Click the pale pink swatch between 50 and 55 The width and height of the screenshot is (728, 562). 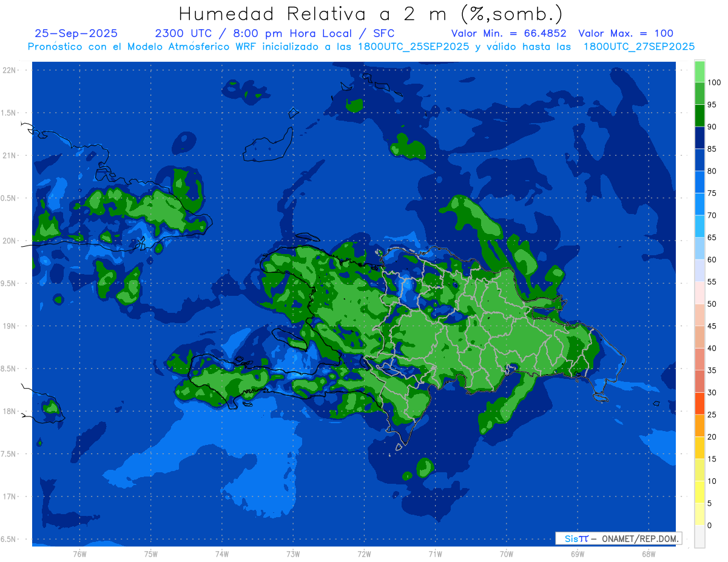(x=699, y=292)
